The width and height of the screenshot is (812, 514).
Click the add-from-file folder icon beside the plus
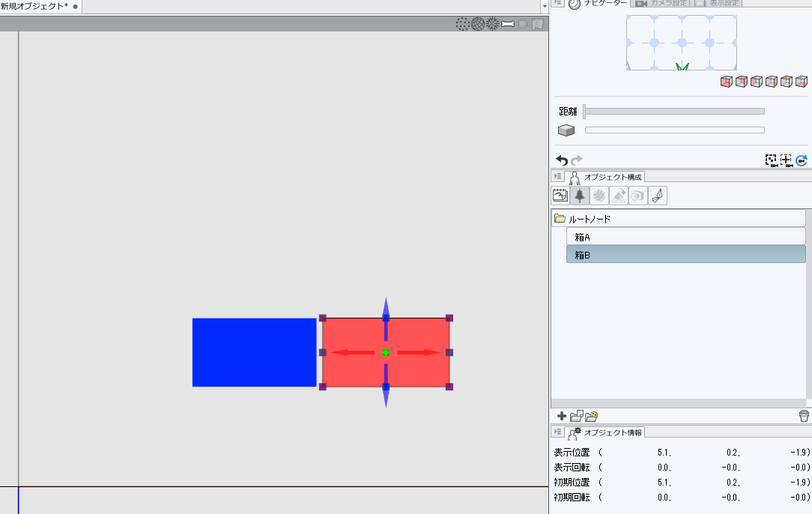tap(577, 416)
